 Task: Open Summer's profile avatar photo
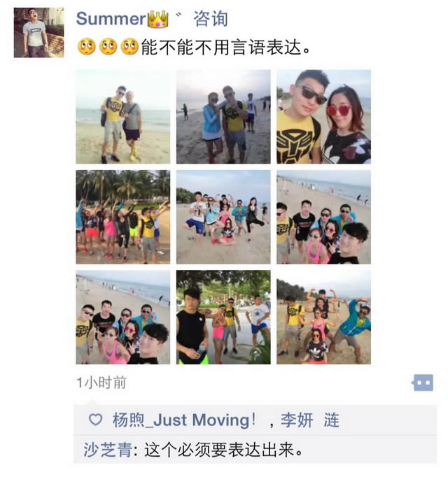point(39,33)
